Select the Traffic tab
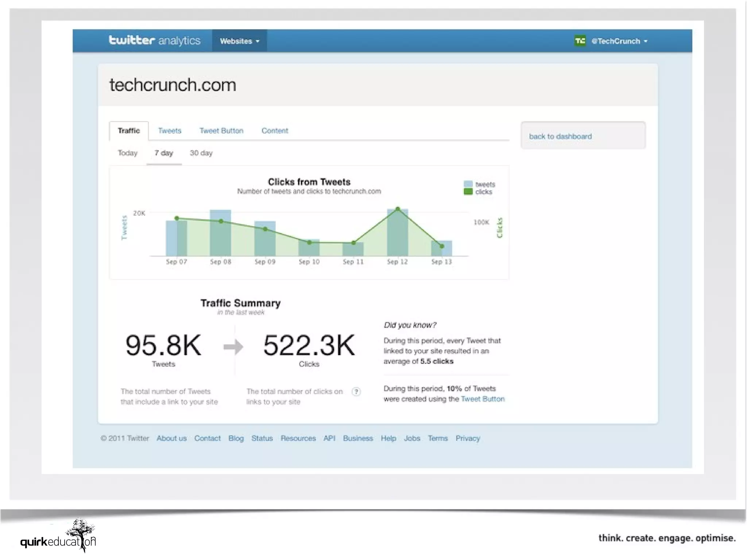The image size is (747, 560). coord(129,131)
